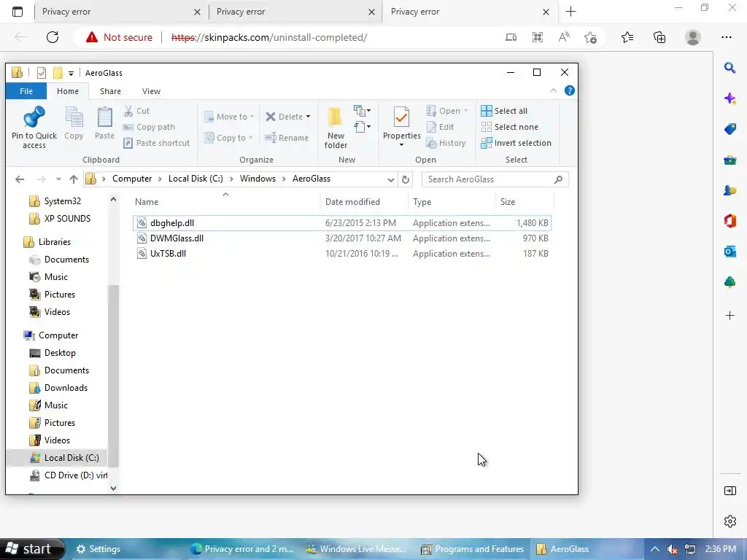Screen dimensions: 747x560
Task: Click Invert selection in ribbon
Action: point(516,143)
